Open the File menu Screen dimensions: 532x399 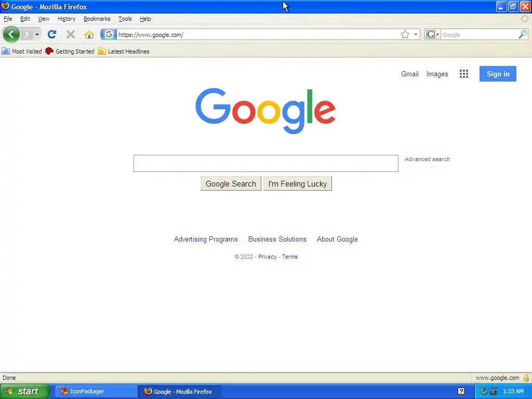[x=8, y=19]
